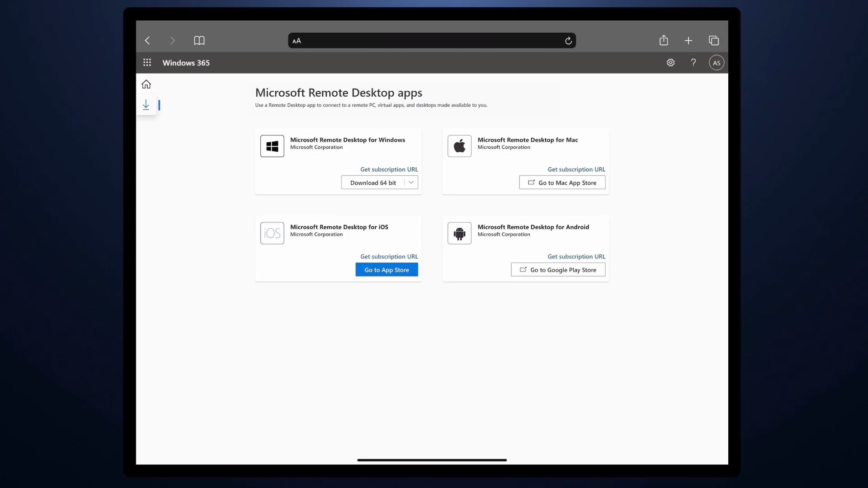
Task: Open the Windows 365 app launcher waffle
Action: click(147, 63)
